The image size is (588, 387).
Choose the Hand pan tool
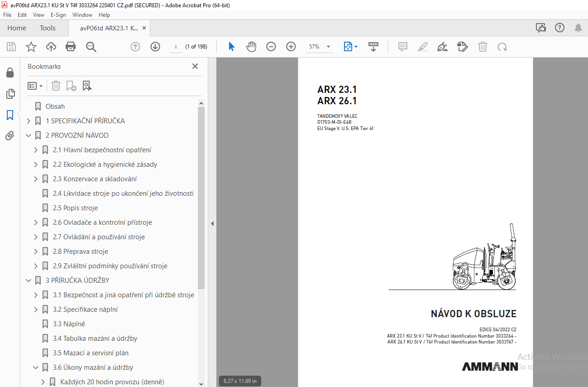pyautogui.click(x=251, y=47)
